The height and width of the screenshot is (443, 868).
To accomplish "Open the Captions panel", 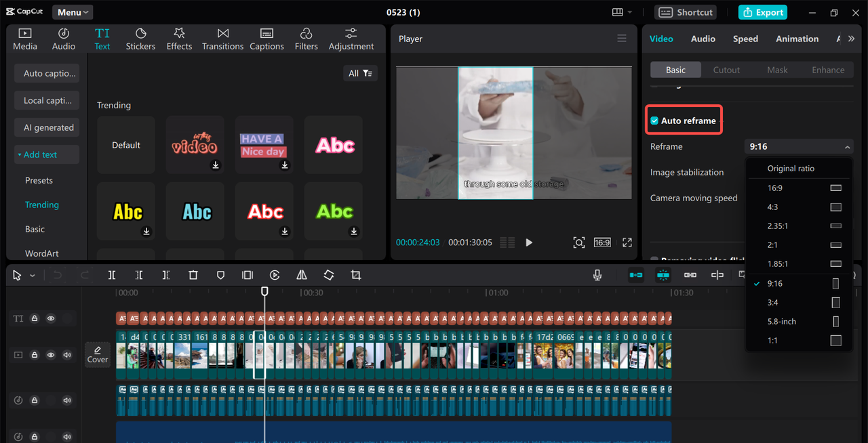I will pyautogui.click(x=267, y=39).
